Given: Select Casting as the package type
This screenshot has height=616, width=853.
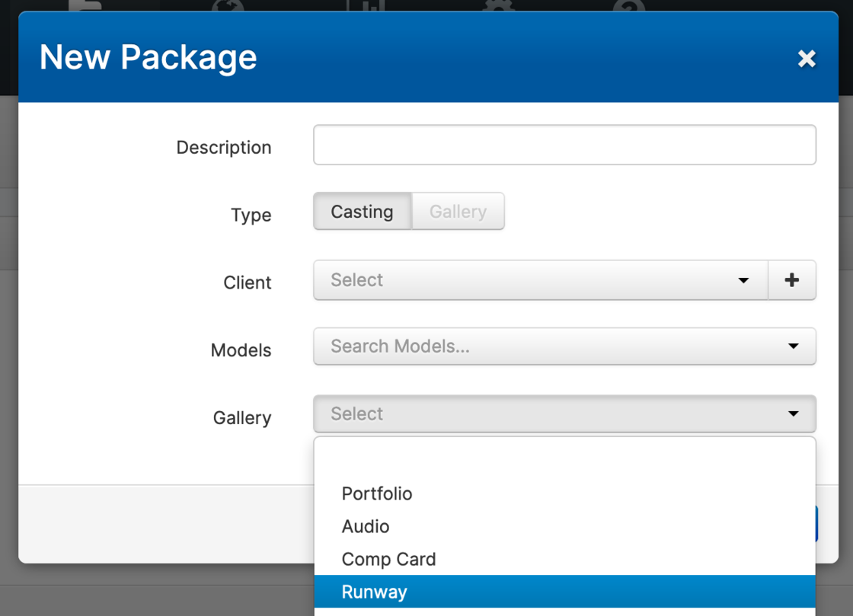Looking at the screenshot, I should [362, 212].
